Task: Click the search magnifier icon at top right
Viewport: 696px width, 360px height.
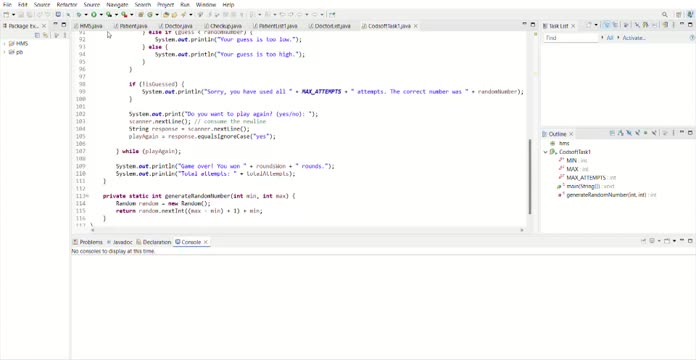Action: [x=664, y=15]
